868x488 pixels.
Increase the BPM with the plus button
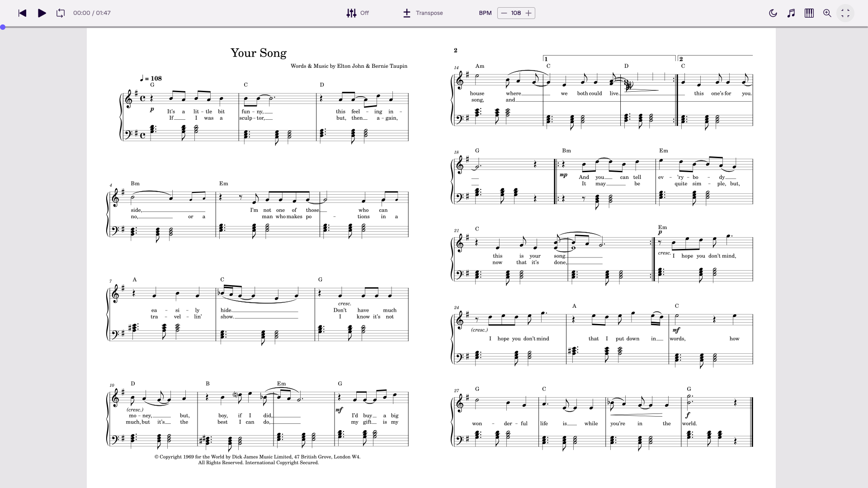click(x=528, y=13)
